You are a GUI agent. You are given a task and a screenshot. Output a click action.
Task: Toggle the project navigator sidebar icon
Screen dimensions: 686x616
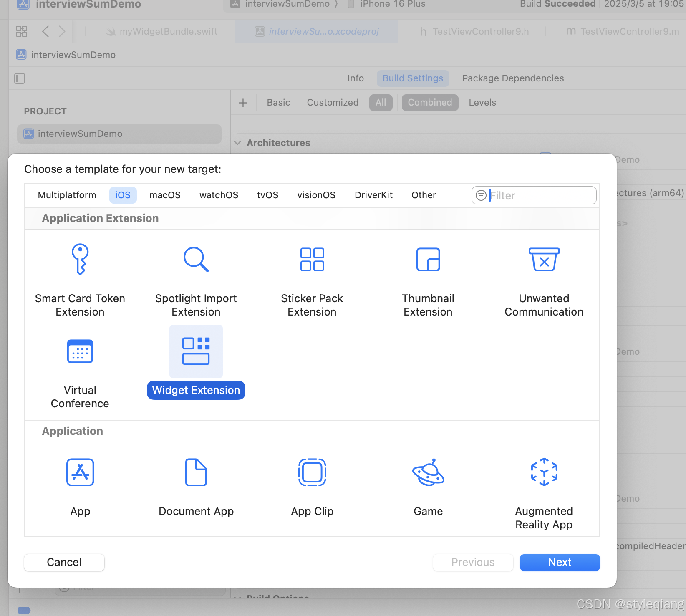[20, 78]
